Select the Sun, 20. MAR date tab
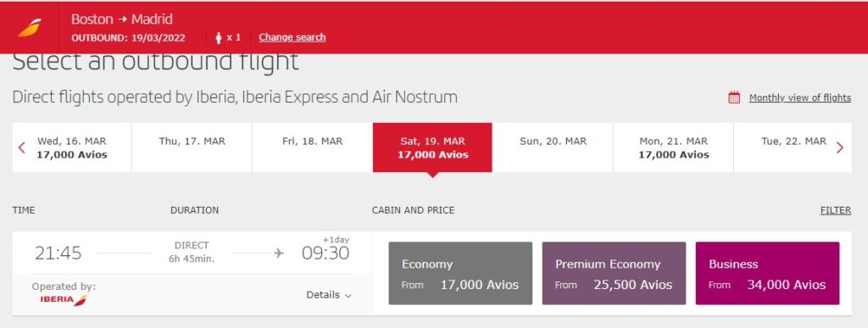Image resolution: width=868 pixels, height=328 pixels. 553,147
